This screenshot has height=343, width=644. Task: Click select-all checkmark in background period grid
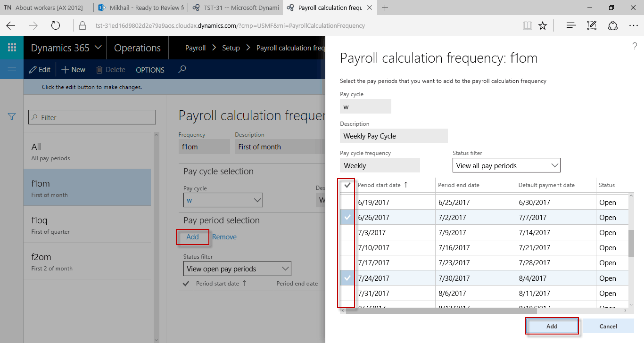pyautogui.click(x=186, y=284)
